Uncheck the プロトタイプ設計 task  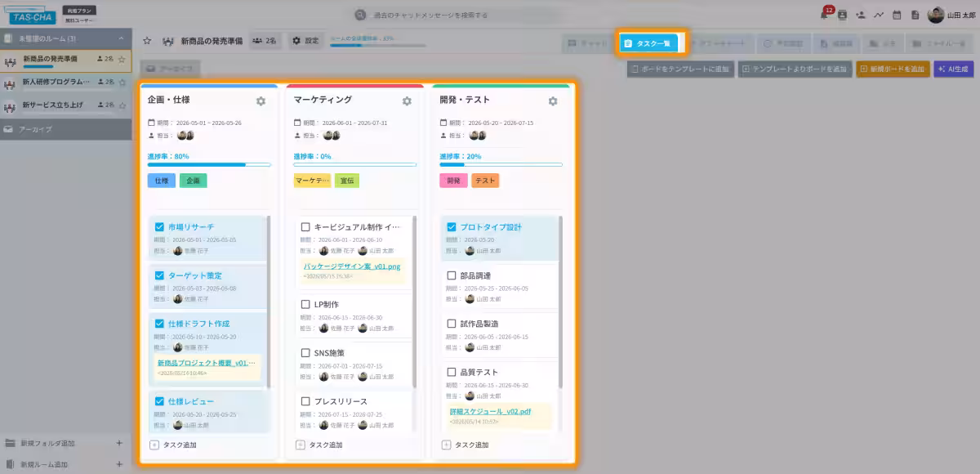pyautogui.click(x=452, y=226)
